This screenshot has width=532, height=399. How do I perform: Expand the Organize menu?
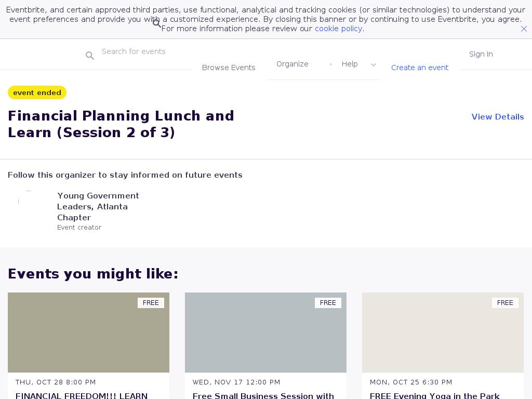292,64
